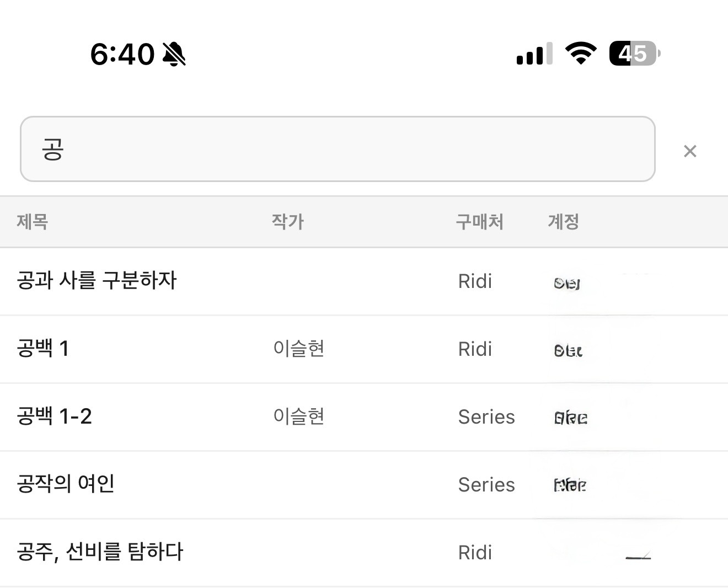The image size is (728, 588).
Task: Click the 구매처 column header
Action: pyautogui.click(x=479, y=222)
